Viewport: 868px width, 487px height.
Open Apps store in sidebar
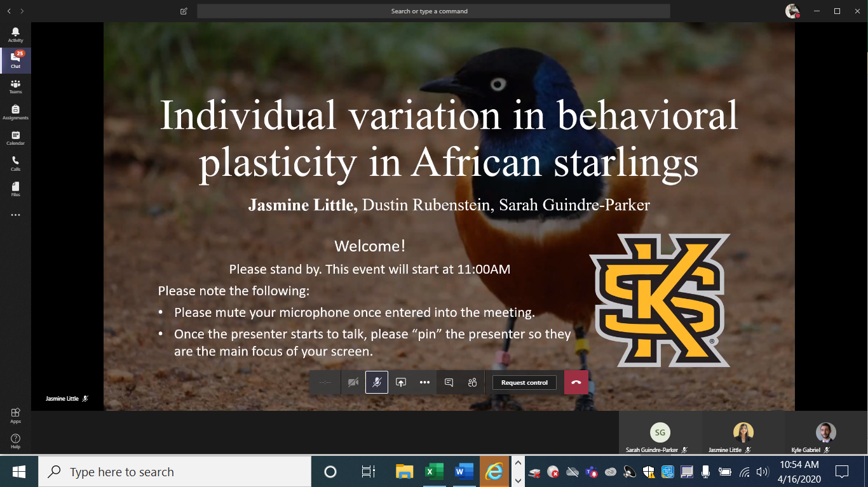(15, 415)
